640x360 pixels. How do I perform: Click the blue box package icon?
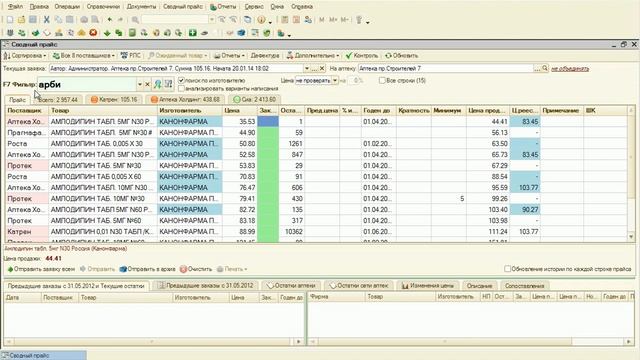click(x=241, y=33)
